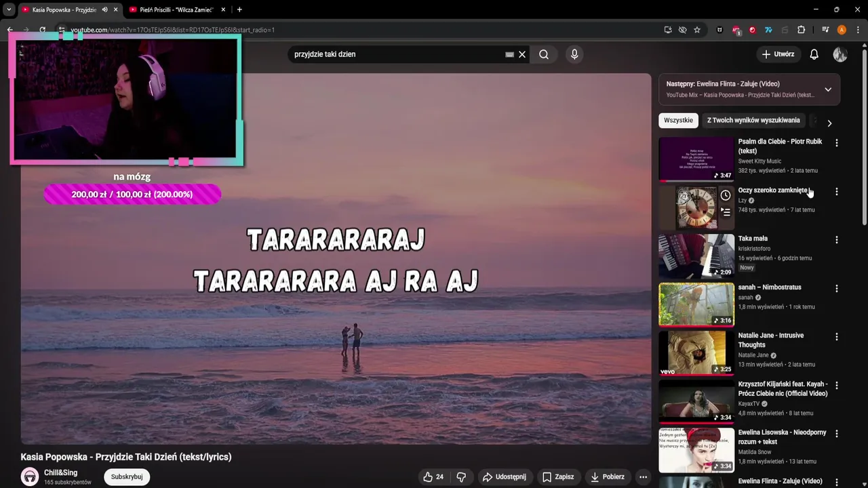Expand the YouTube Mix playlist panel
The height and width of the screenshot is (488, 868).
point(828,89)
